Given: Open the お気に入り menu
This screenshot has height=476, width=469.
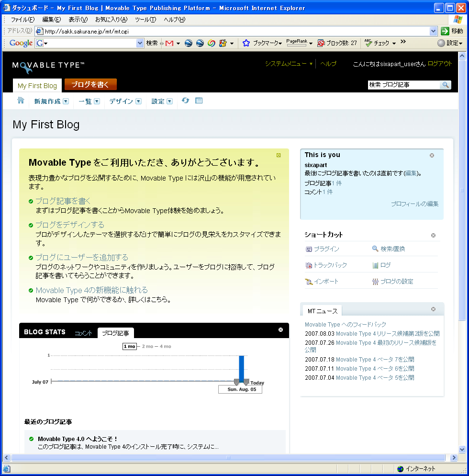Looking at the screenshot, I should pos(112,20).
